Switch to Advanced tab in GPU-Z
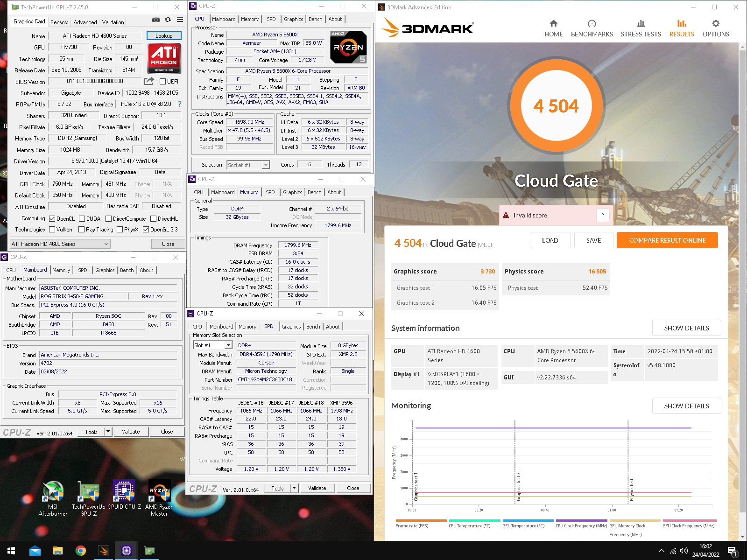Screen dimensions: 747x560 [x=85, y=22]
